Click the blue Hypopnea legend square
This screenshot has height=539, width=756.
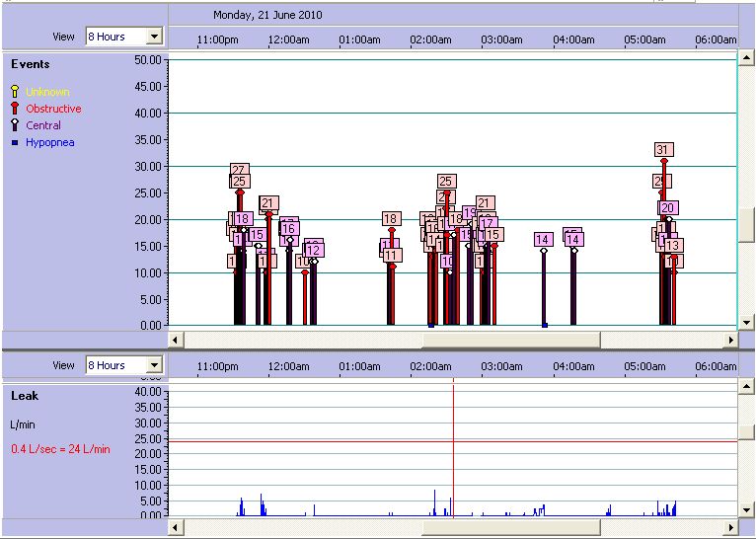[x=15, y=142]
